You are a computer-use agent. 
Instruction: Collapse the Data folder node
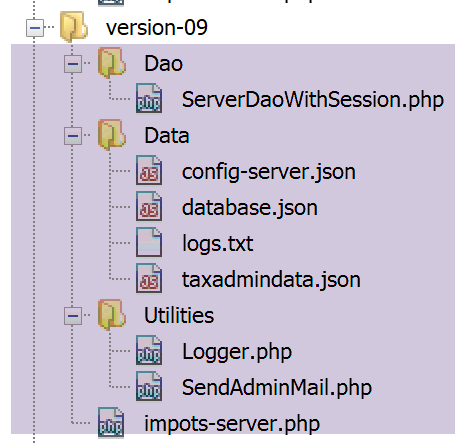[x=73, y=136]
